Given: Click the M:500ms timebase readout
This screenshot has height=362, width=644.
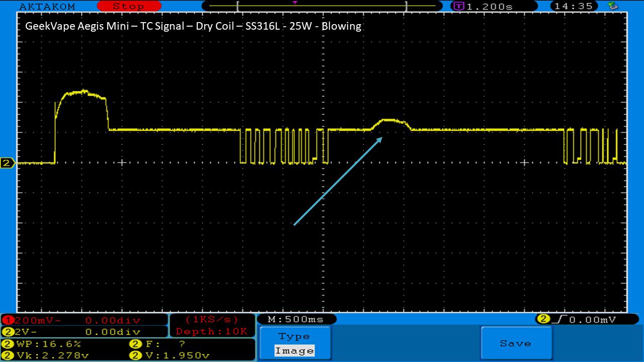Looking at the screenshot, I should click(296, 319).
